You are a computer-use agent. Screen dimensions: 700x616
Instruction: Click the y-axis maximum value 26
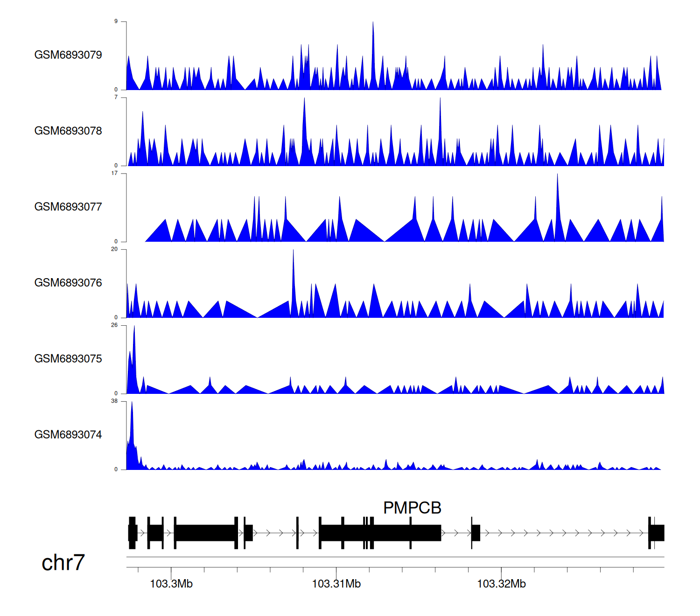114,325
